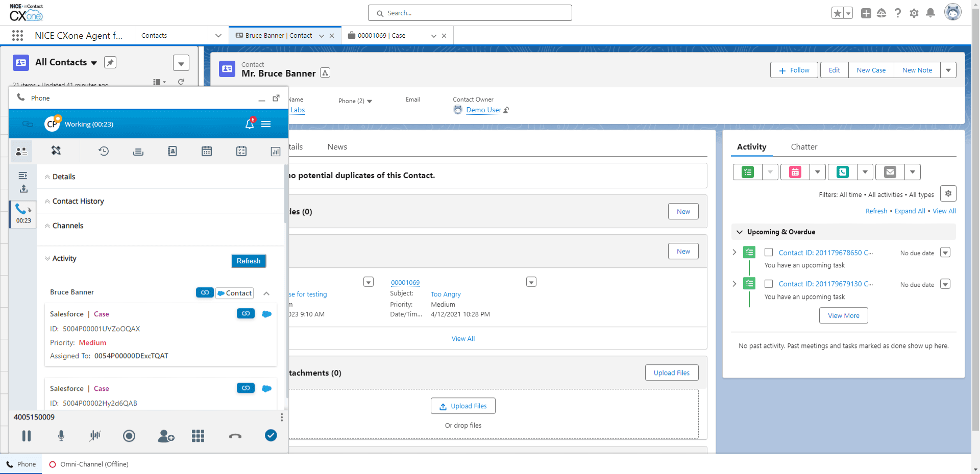Expand the Details section
This screenshot has width=980, height=474.
coord(64,177)
